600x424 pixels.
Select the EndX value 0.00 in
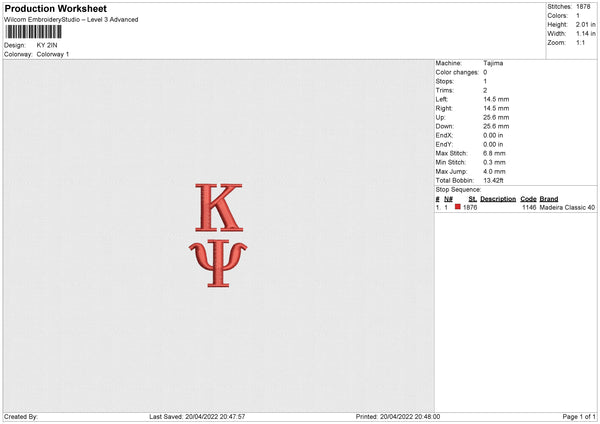(493, 135)
